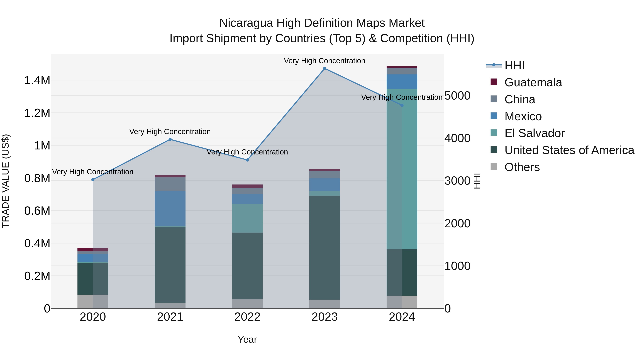Click the 2020 x-axis year label

pos(93,317)
